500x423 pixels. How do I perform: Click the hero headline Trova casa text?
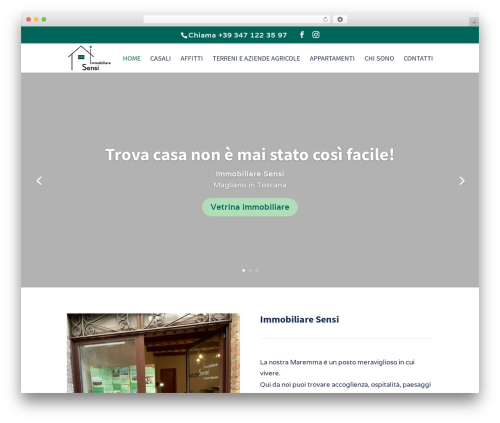(250, 154)
